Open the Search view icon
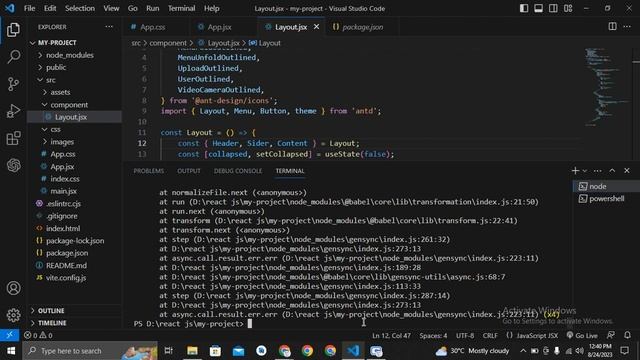 [x=13, y=57]
